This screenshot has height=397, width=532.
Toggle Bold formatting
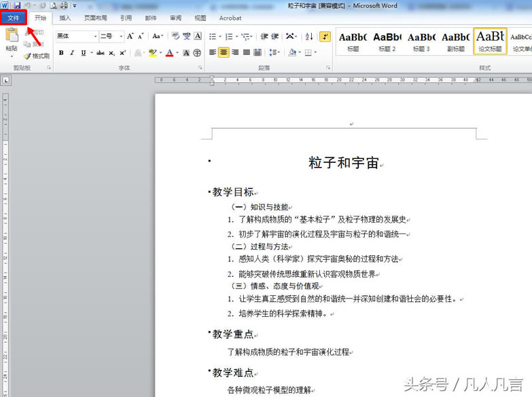(61, 53)
